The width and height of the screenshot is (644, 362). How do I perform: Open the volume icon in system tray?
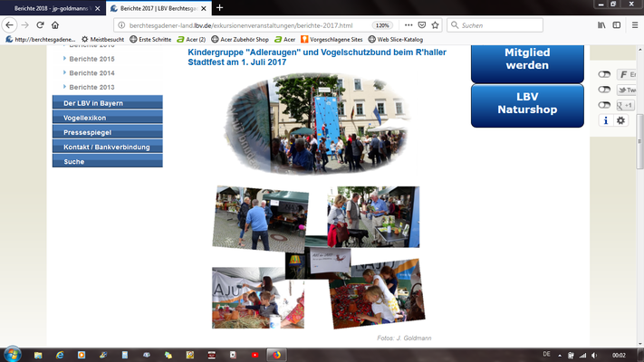pos(594,356)
